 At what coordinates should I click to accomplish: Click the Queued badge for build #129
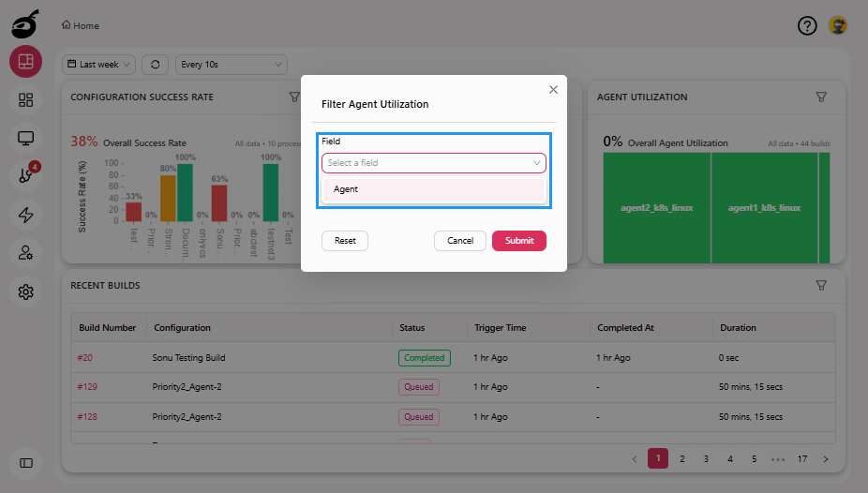coord(418,387)
